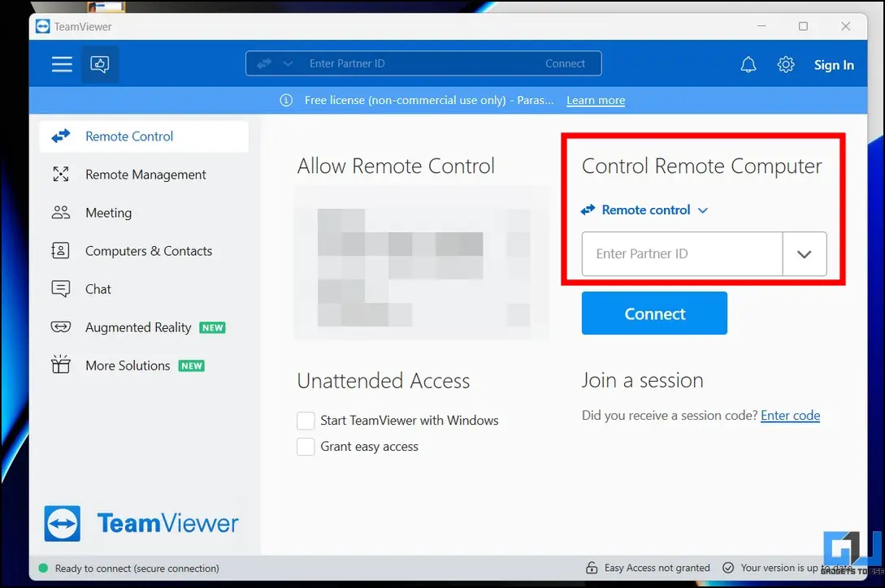This screenshot has height=588, width=885.
Task: Click "Ready to connect (secure connection)" status
Action: pos(137,569)
